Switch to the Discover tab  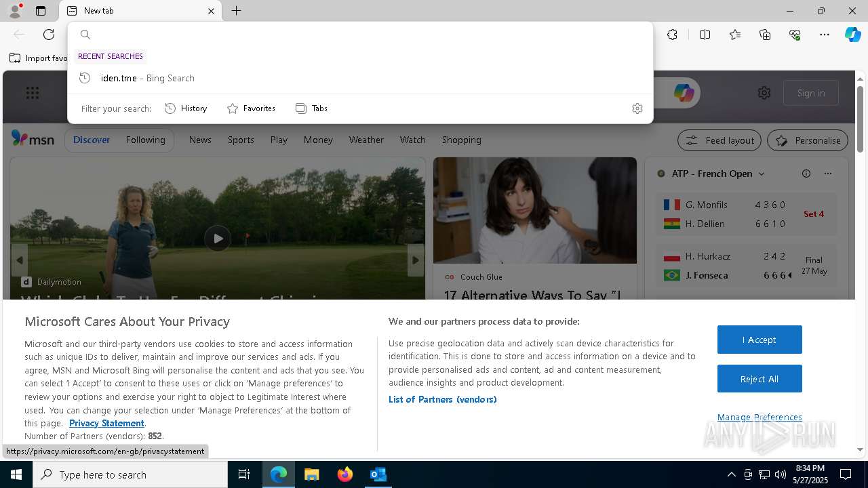92,140
